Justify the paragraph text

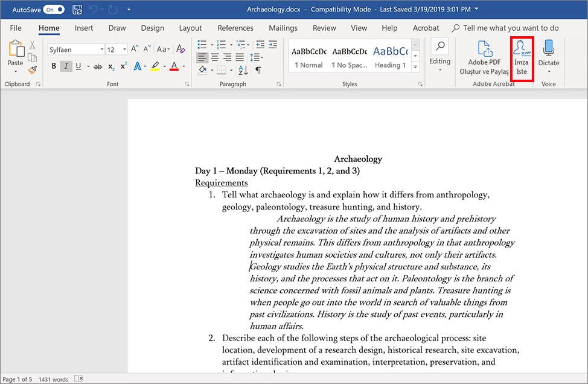pyautogui.click(x=240, y=57)
